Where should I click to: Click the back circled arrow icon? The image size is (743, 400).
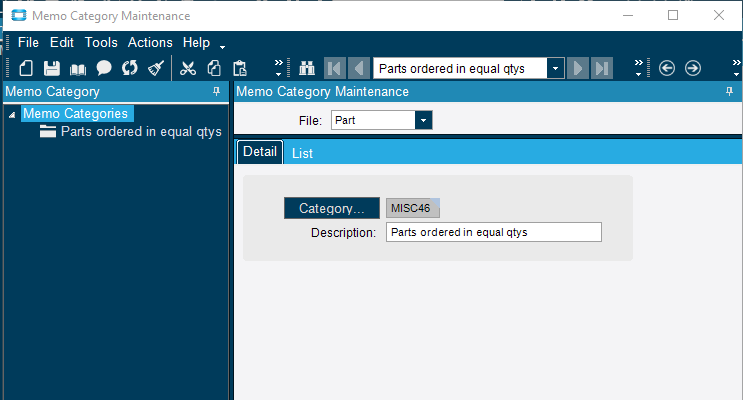coord(667,68)
